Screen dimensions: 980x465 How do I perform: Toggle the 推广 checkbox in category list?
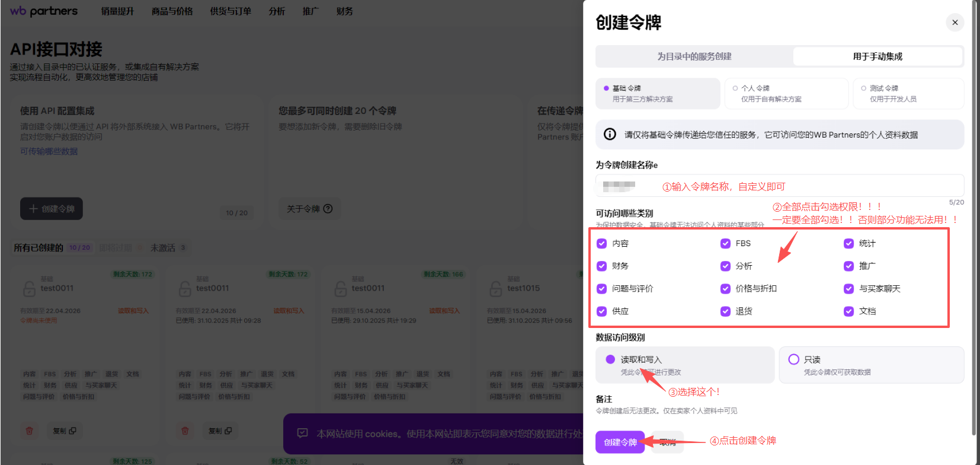click(x=849, y=266)
